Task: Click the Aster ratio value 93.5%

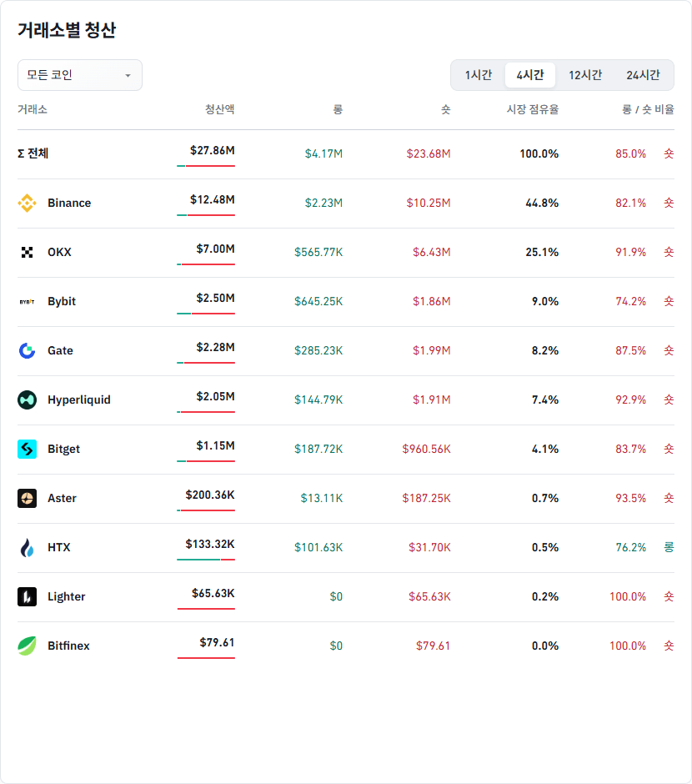Action: click(630, 499)
